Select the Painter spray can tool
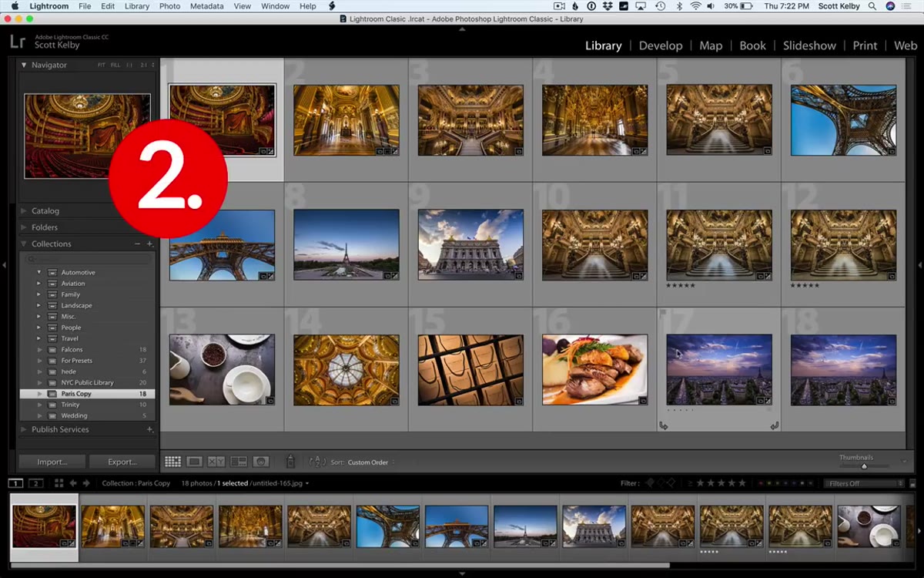This screenshot has width=924, height=578. point(290,462)
